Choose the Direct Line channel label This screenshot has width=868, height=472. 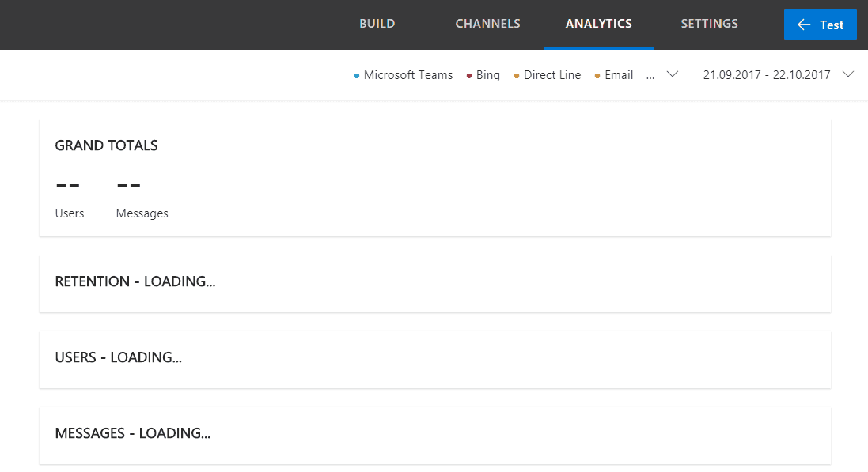click(552, 75)
